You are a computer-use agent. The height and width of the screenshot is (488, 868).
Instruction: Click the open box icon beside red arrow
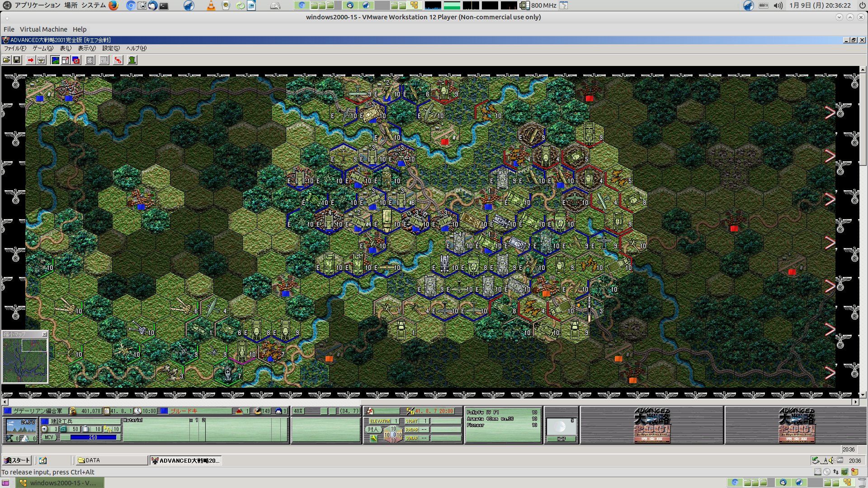pos(41,60)
